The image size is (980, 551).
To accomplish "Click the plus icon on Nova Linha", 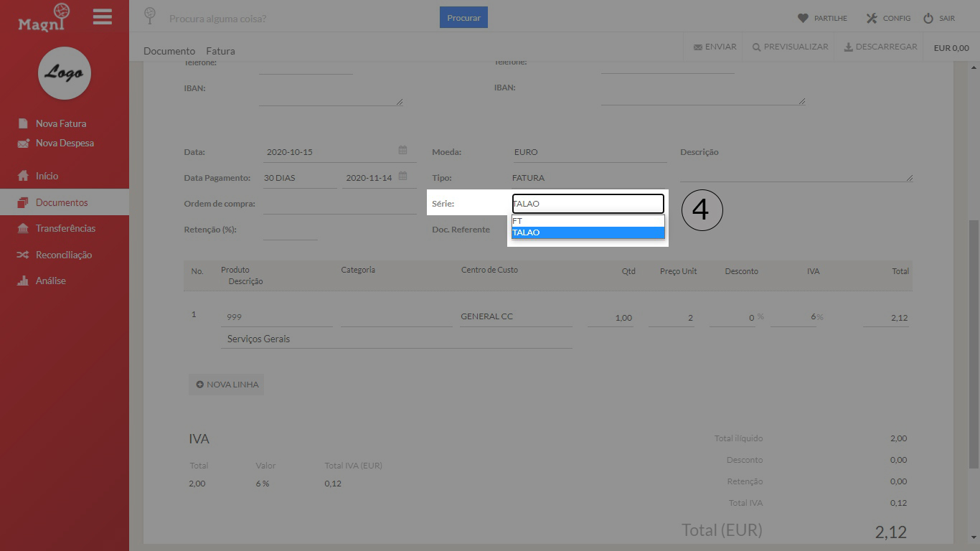I will click(x=200, y=385).
